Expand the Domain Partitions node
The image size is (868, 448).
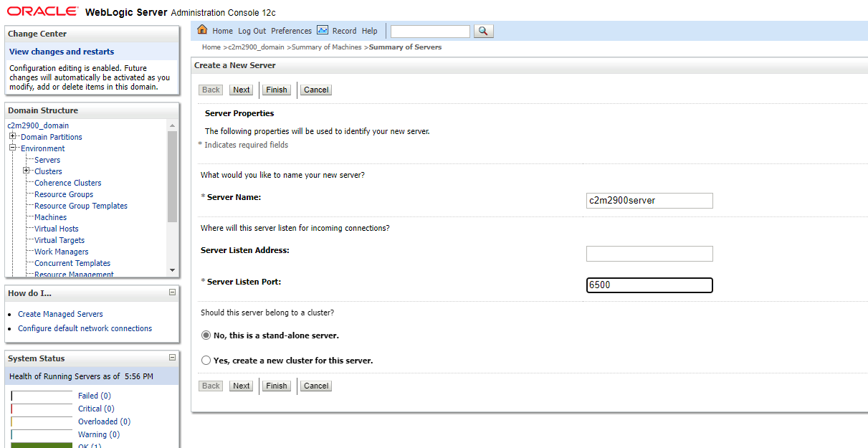point(13,136)
